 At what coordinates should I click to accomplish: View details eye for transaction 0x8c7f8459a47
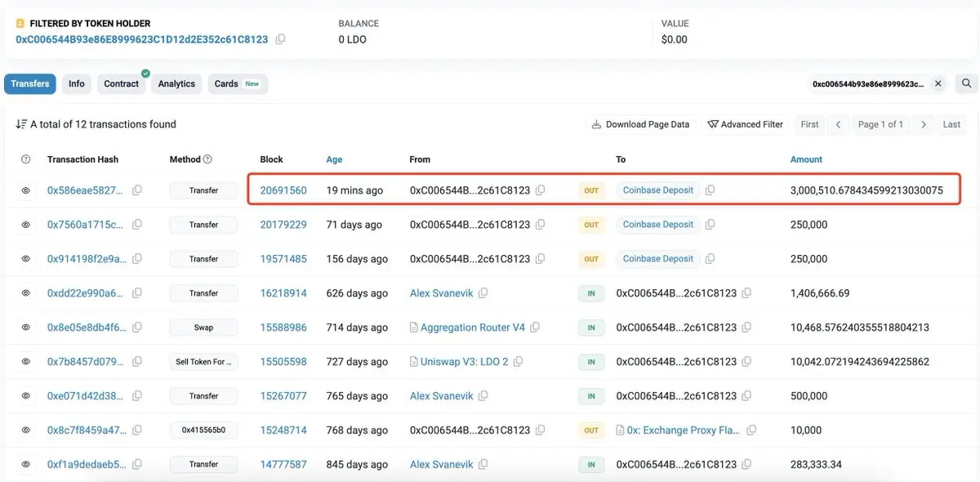tap(25, 430)
